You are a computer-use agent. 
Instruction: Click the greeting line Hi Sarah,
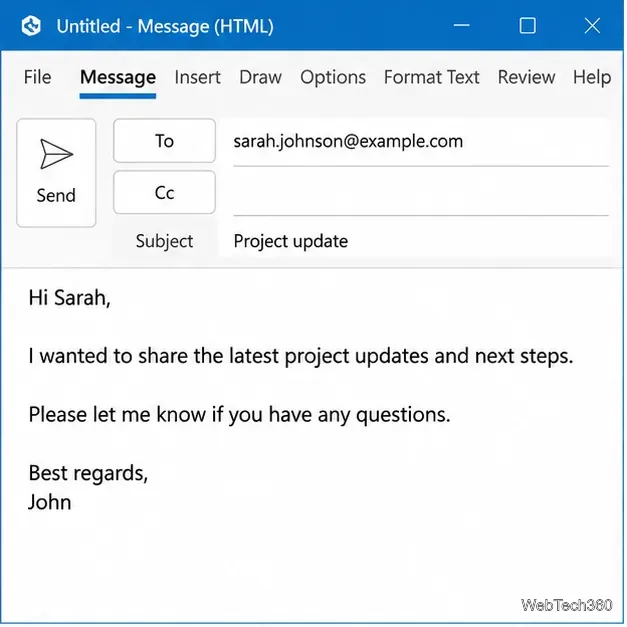tap(70, 298)
